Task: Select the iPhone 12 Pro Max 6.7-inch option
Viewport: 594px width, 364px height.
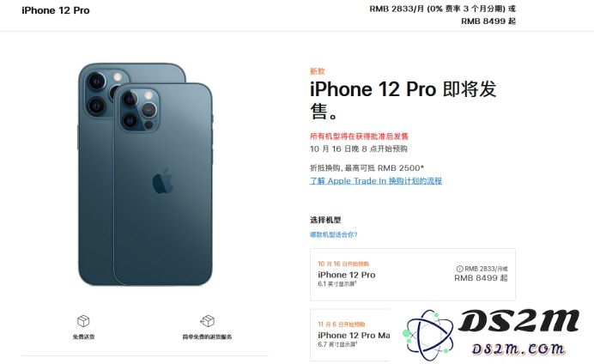Action: (350, 335)
